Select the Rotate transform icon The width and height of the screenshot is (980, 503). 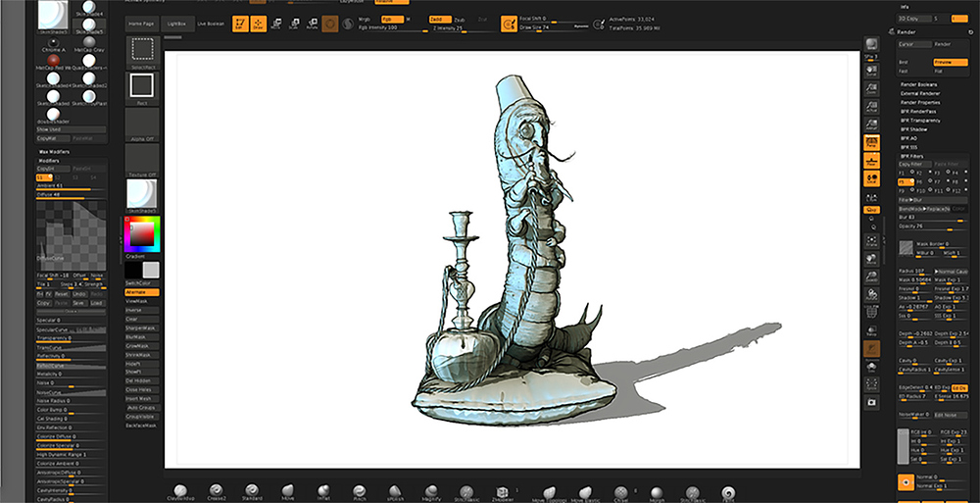(x=312, y=24)
